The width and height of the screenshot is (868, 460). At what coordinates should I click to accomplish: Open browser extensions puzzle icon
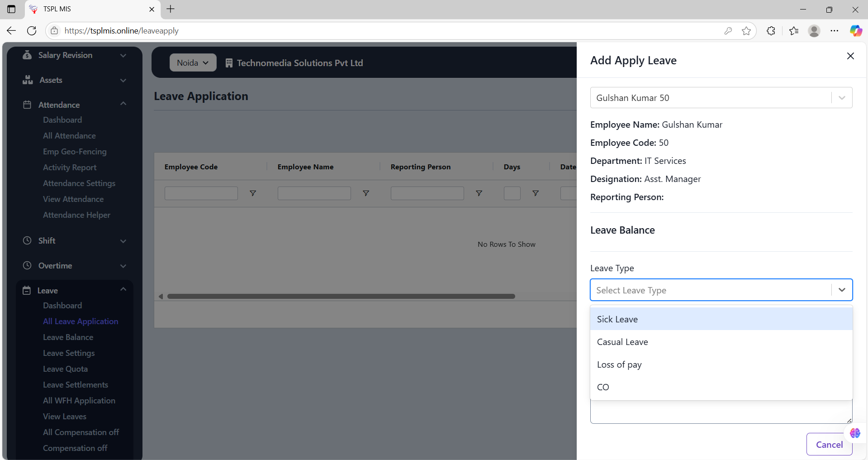(771, 31)
